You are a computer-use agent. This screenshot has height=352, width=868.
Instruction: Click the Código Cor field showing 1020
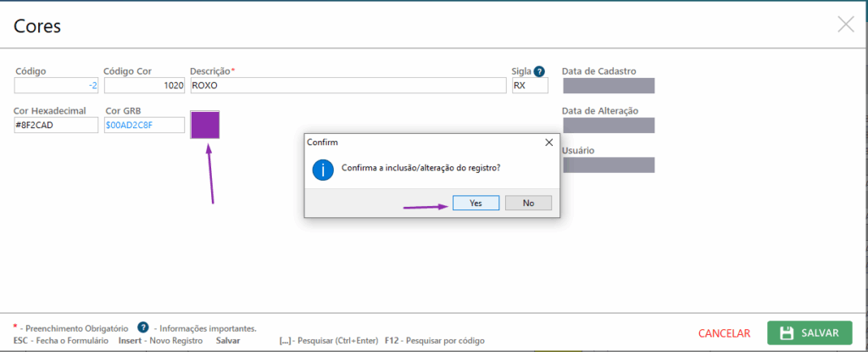(144, 86)
